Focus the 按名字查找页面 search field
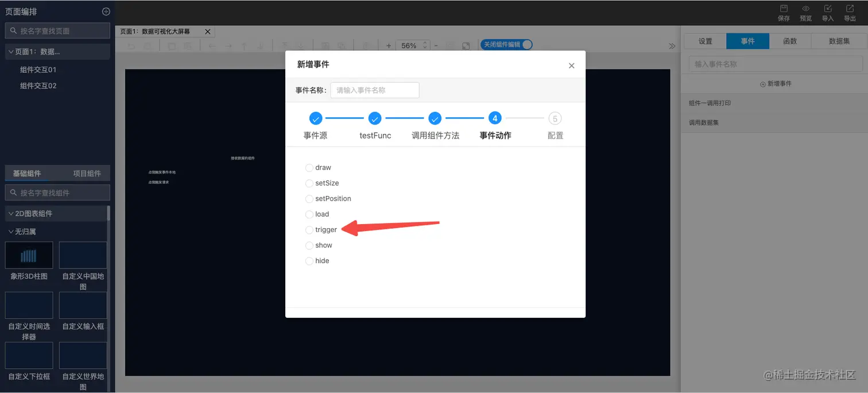Viewport: 868px width, 393px height. click(57, 31)
